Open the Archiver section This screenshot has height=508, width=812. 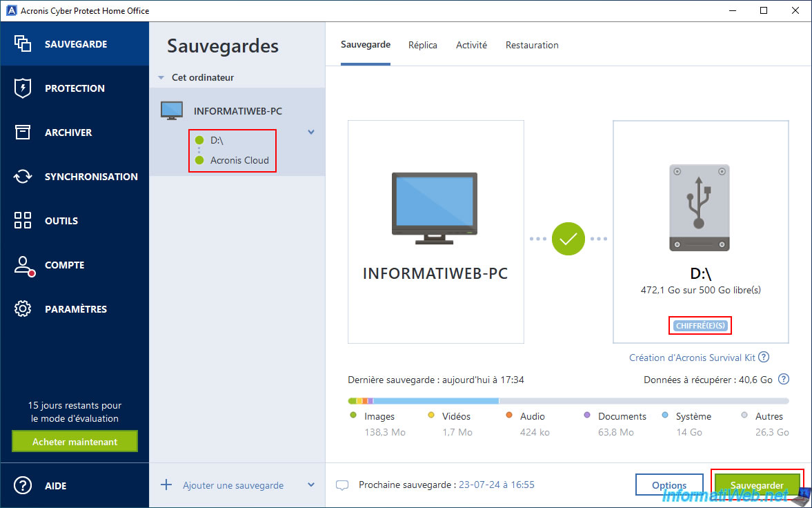[x=75, y=133]
